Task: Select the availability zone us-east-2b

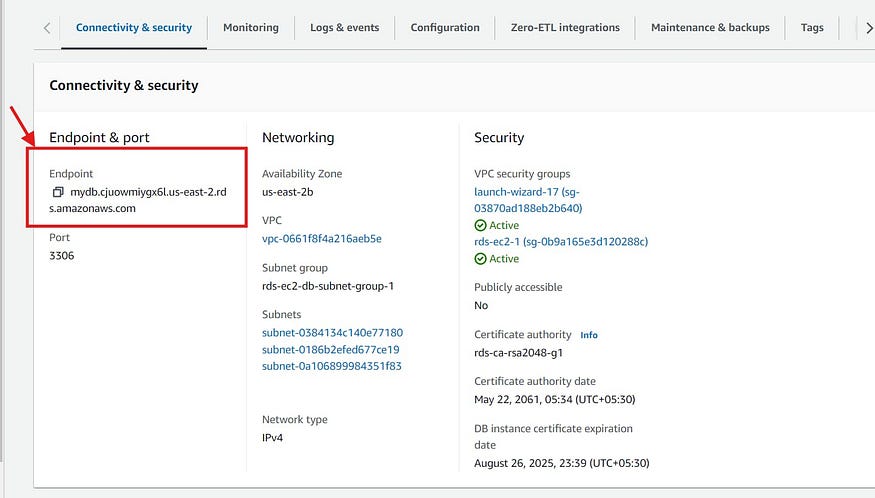Action: tap(287, 192)
